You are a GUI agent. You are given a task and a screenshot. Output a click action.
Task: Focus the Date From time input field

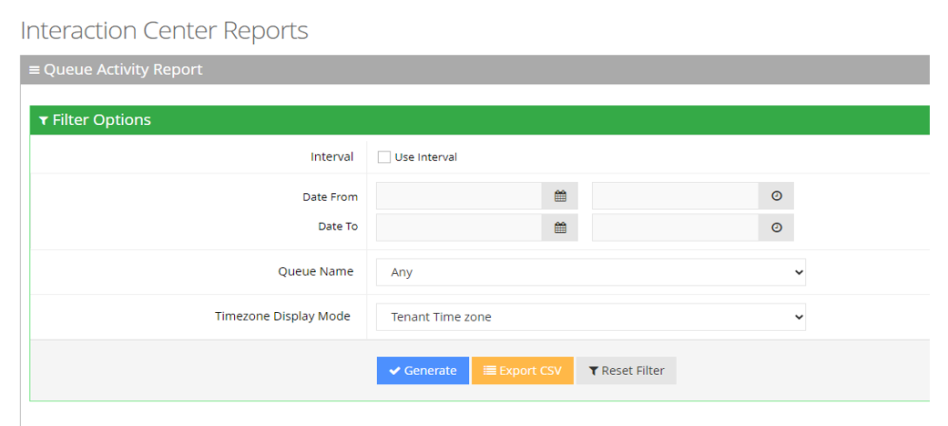(675, 197)
